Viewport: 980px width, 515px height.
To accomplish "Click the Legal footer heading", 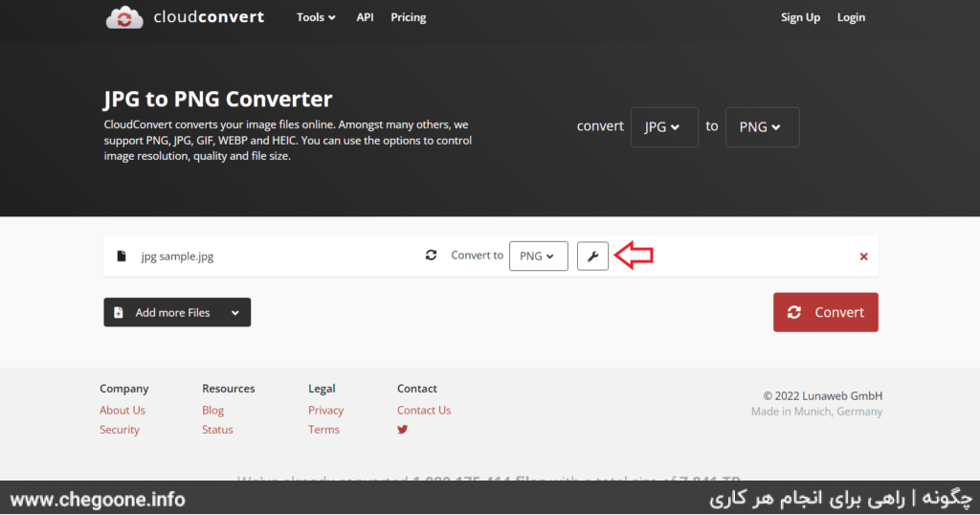I will 322,389.
